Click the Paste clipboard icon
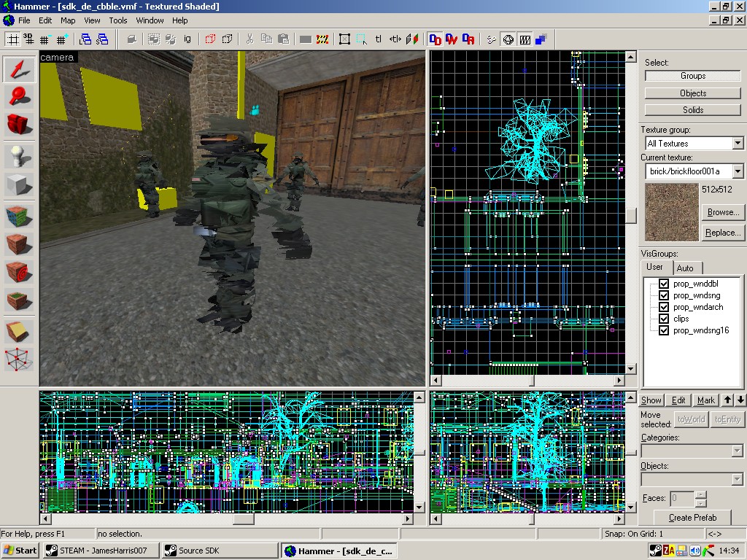Image resolution: width=747 pixels, height=560 pixels. pos(284,39)
